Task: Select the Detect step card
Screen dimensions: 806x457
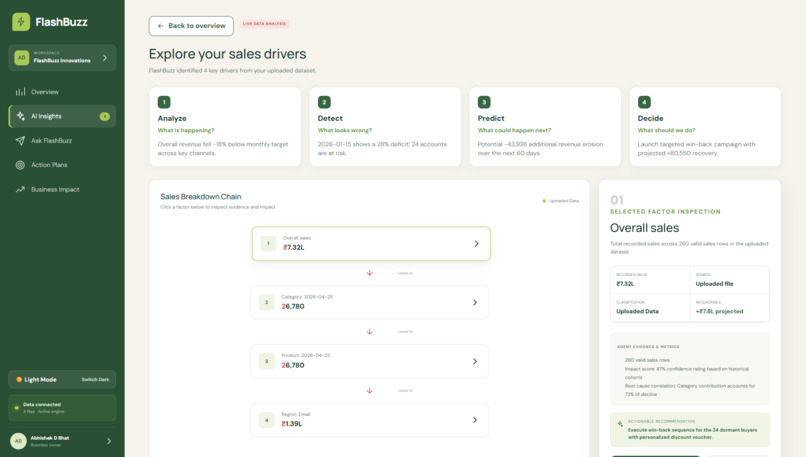Action: pos(385,127)
